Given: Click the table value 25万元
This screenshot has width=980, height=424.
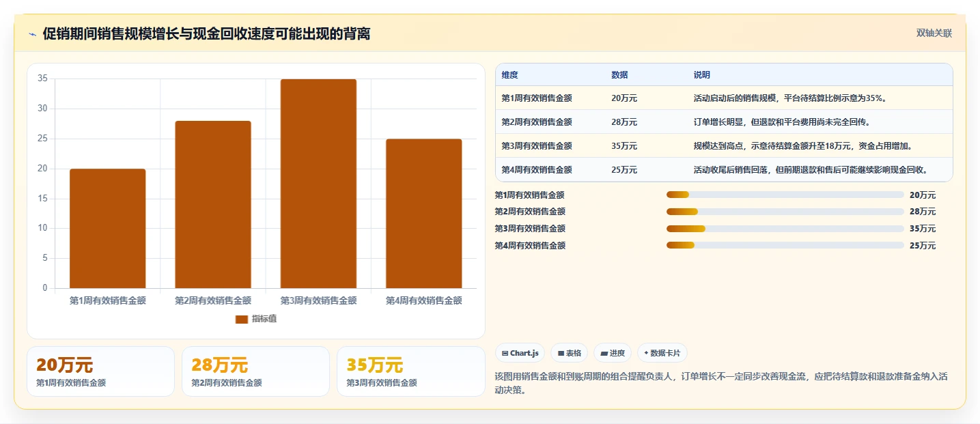Looking at the screenshot, I should click(x=624, y=170).
